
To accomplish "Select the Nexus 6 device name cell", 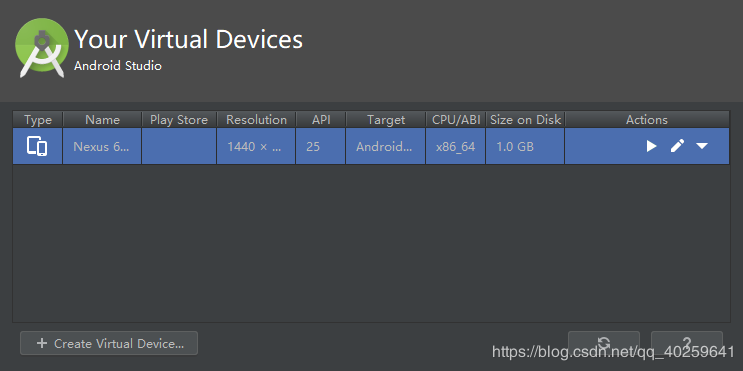I will click(102, 146).
